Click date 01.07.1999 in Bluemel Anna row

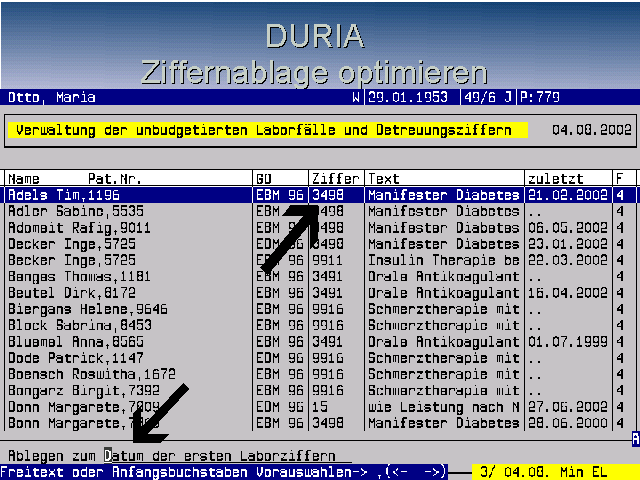pyautogui.click(x=568, y=342)
